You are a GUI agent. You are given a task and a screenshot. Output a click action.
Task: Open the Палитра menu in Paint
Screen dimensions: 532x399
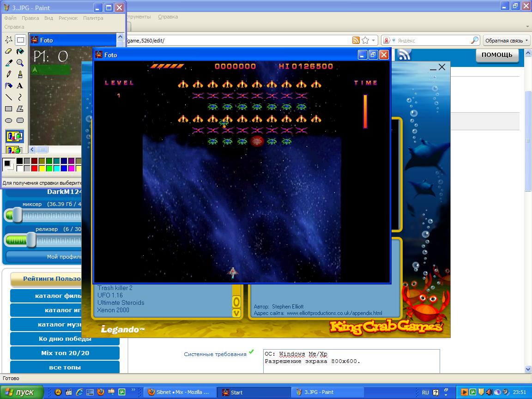click(x=93, y=18)
